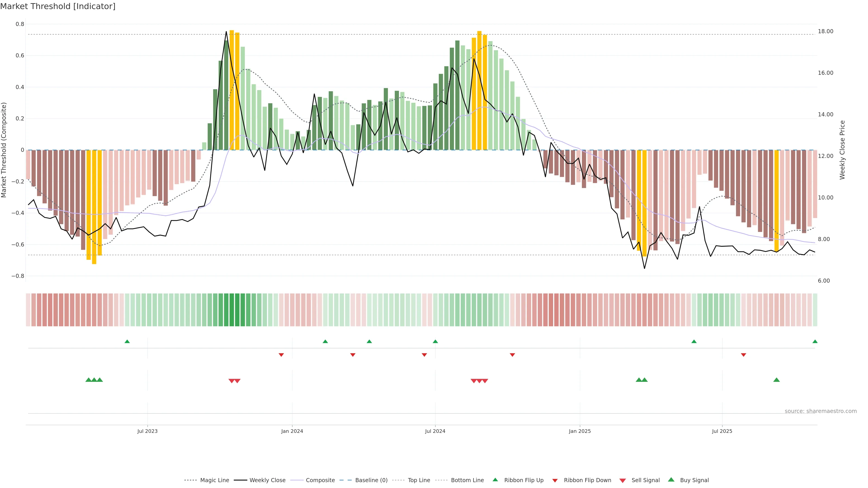
Task: Click the Buy Signal legend marker
Action: click(x=671, y=480)
